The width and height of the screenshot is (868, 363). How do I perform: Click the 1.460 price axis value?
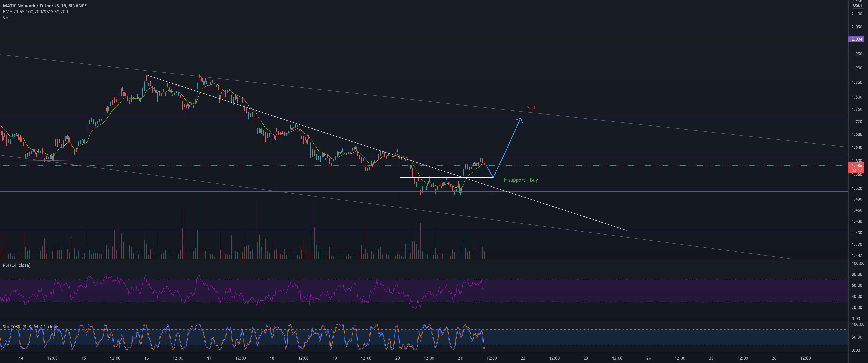point(857,210)
